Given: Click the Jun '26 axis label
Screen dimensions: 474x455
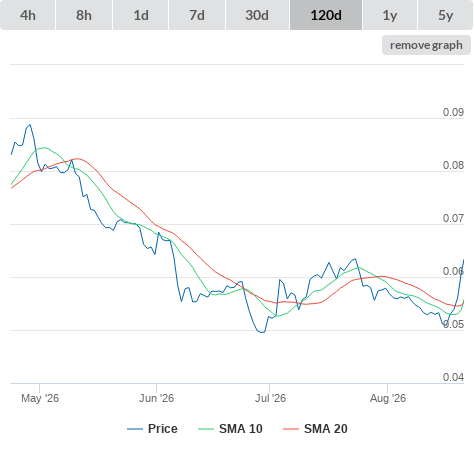Looking at the screenshot, I should tap(156, 398).
